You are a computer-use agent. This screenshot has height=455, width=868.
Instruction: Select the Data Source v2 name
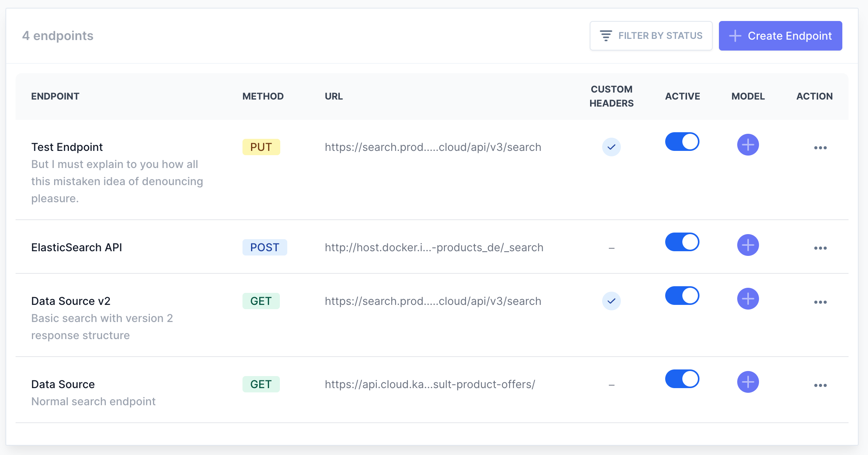click(71, 301)
